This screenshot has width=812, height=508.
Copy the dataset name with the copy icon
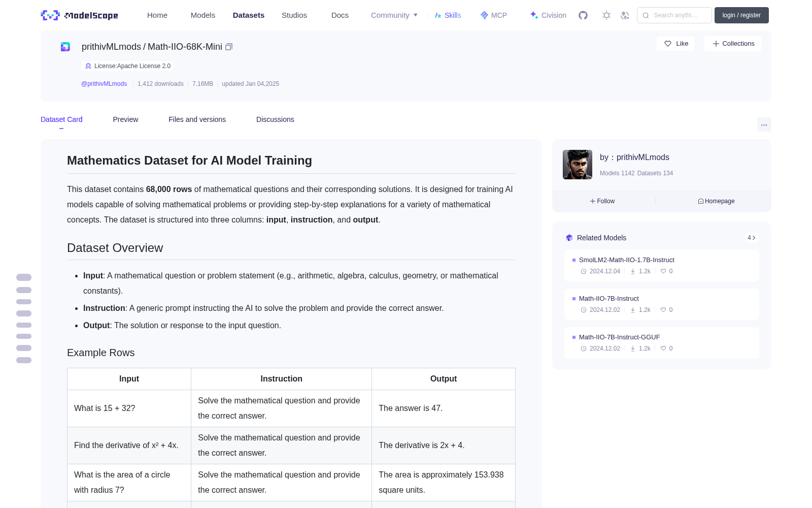229,47
